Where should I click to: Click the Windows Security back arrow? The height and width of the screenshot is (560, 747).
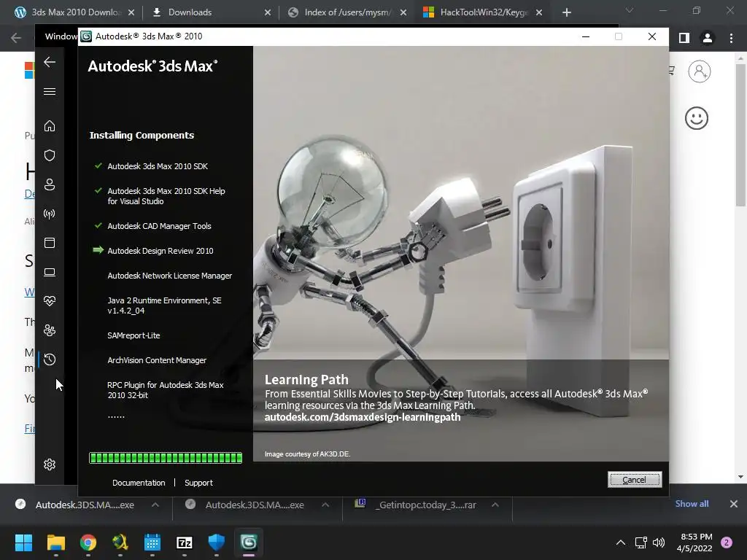[50, 62]
